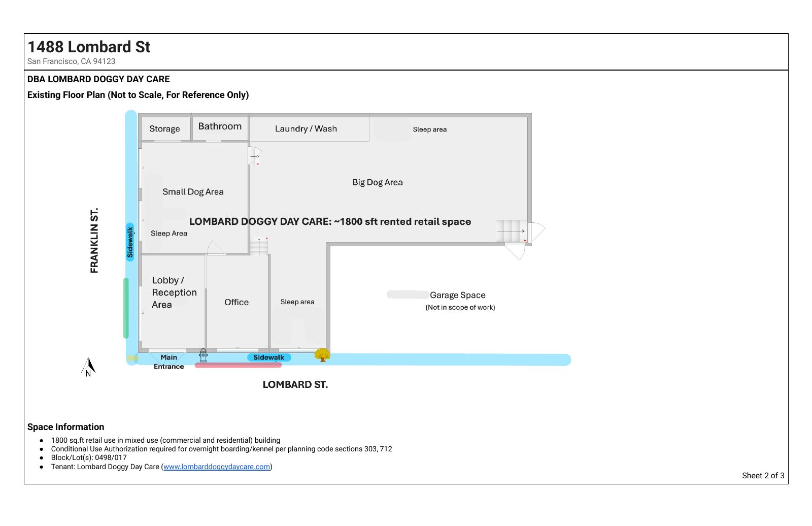The height and width of the screenshot is (526, 812).
Task: Click the door icon beside the Bathroom
Action: pos(255,156)
